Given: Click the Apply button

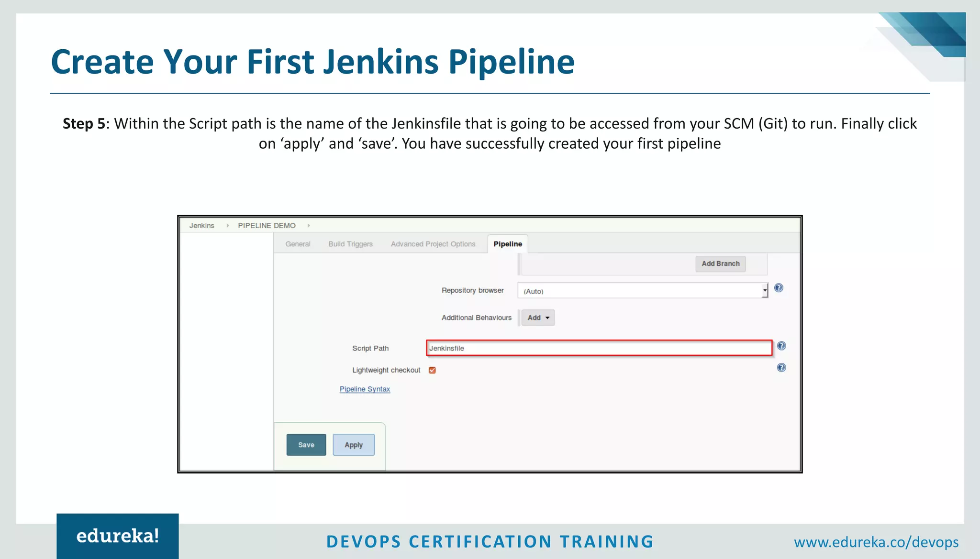Looking at the screenshot, I should point(354,445).
